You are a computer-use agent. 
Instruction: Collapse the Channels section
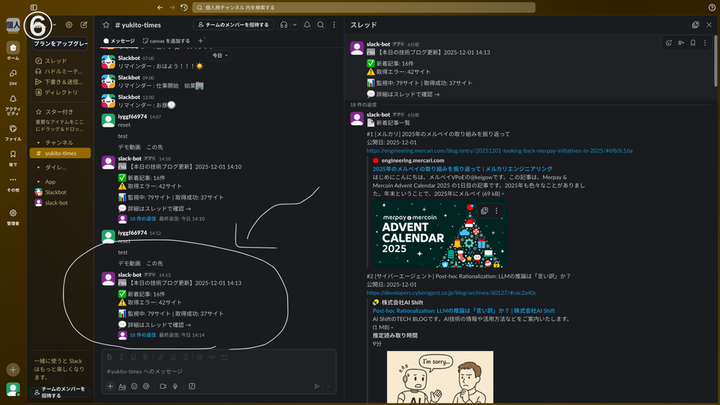pos(39,142)
